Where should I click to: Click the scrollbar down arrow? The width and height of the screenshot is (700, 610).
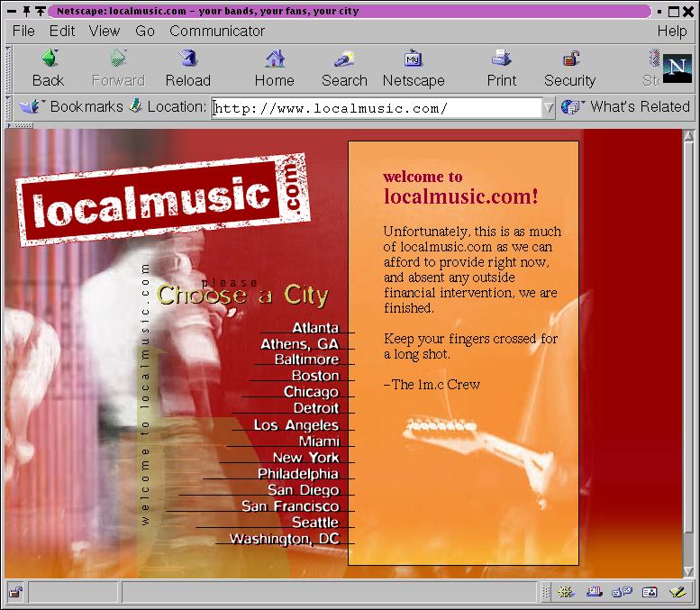point(688,571)
